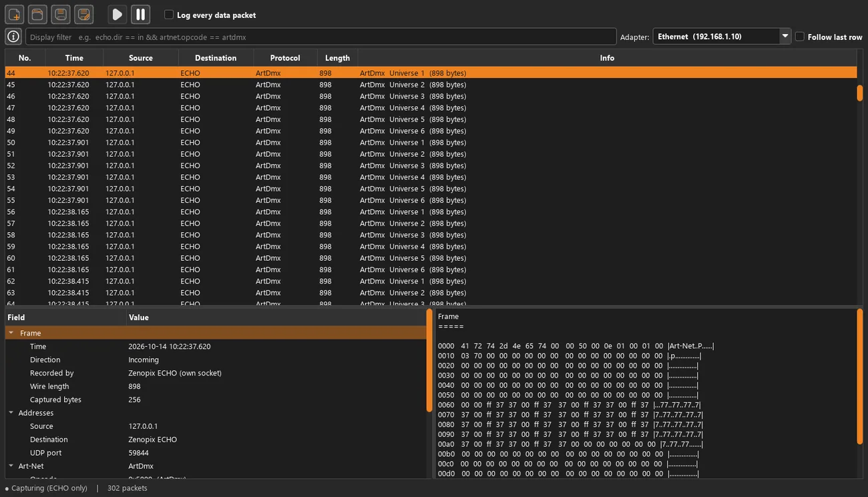This screenshot has width=868, height=497.
Task: Select packet number 44 row
Action: 431,73
